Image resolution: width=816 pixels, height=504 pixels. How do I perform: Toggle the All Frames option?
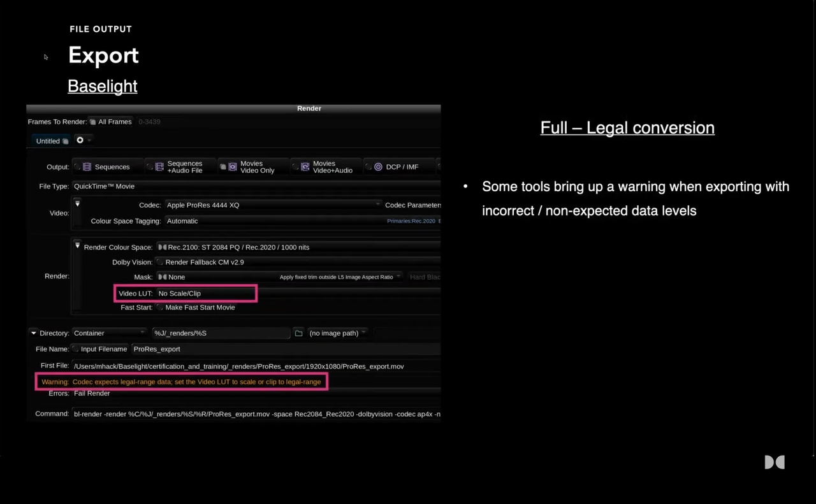coord(92,122)
